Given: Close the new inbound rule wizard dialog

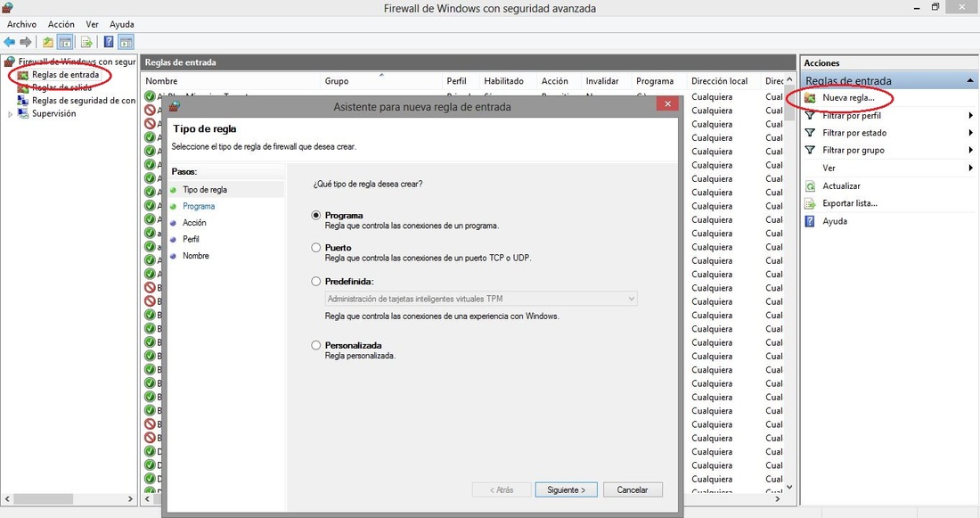Looking at the screenshot, I should coord(667,103).
